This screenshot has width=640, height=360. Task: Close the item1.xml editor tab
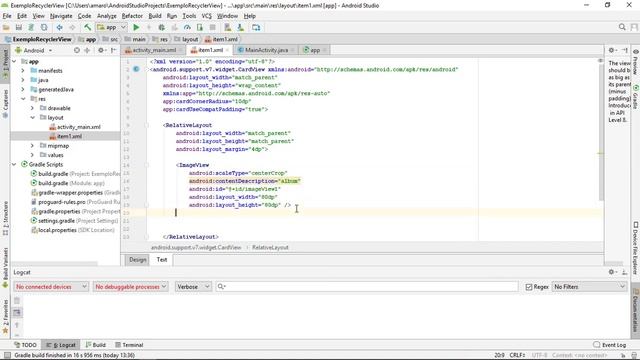point(227,50)
